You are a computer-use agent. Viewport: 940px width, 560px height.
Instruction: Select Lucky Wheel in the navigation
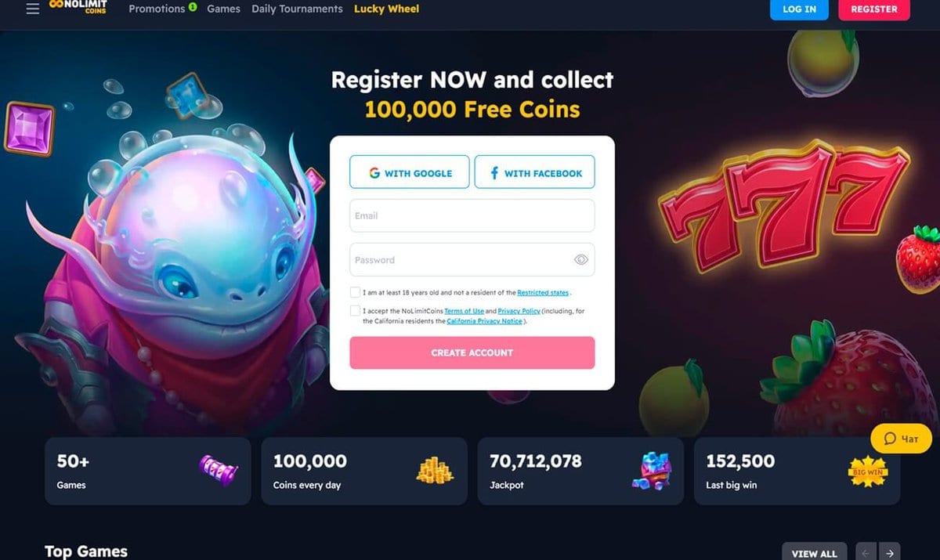click(x=386, y=9)
